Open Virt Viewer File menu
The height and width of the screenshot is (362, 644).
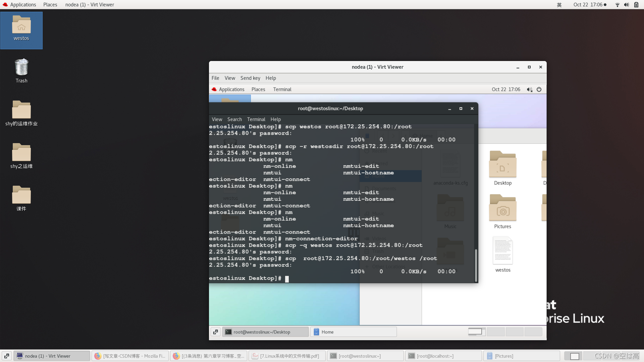pyautogui.click(x=215, y=78)
